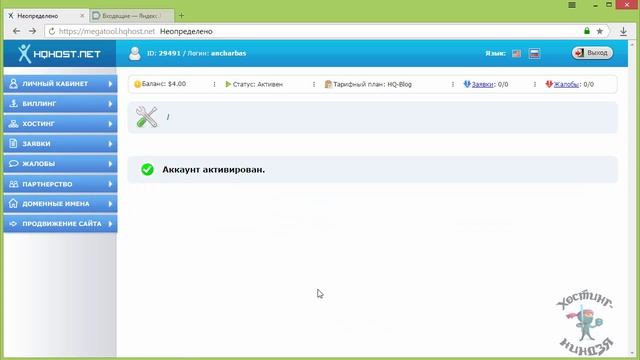The image size is (640, 360).
Task: Bookmark page with the star icon
Action: point(600,31)
